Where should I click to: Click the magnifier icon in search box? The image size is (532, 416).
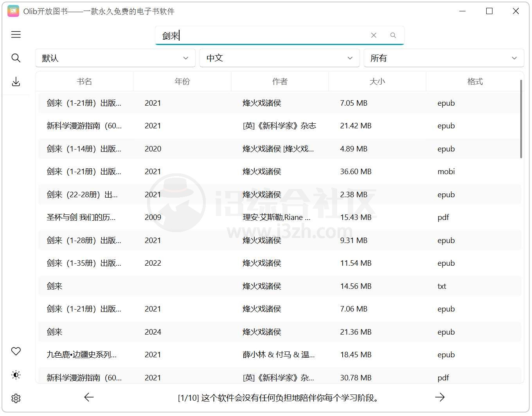[393, 36]
